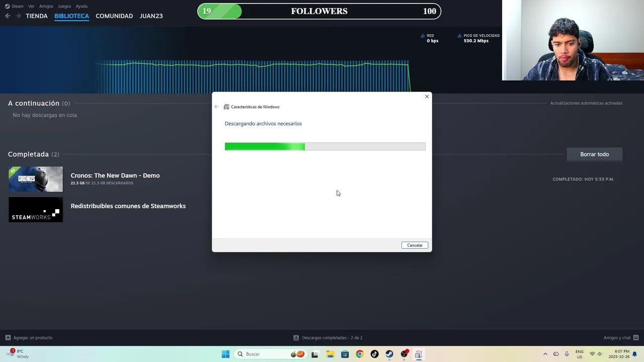Image resolution: width=644 pixels, height=362 pixels.
Task: Click the plus icon beside Agregar un producto
Action: (8, 338)
